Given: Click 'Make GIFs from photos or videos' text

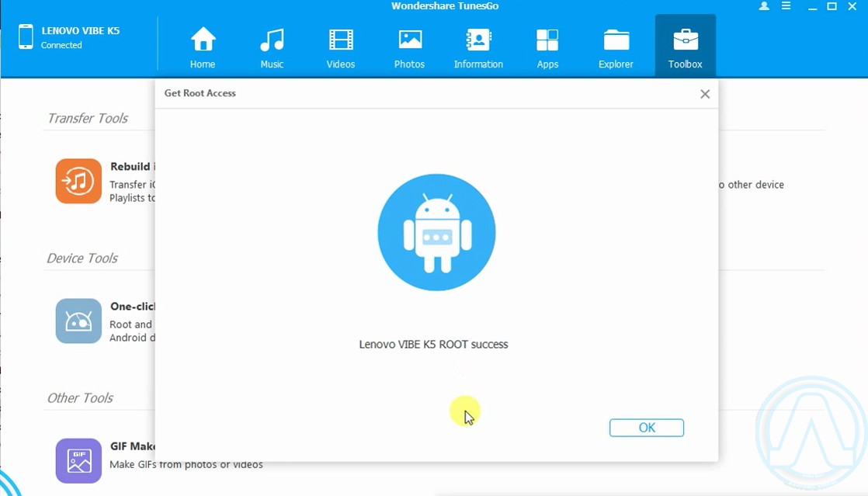Looking at the screenshot, I should click(186, 464).
